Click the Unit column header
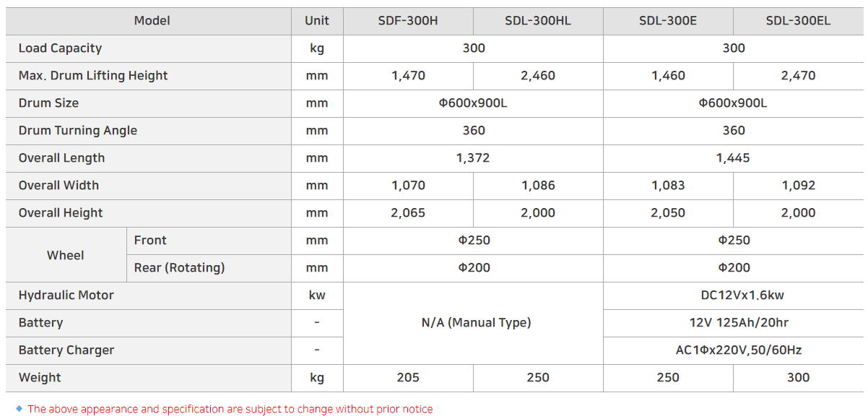 pos(317,21)
